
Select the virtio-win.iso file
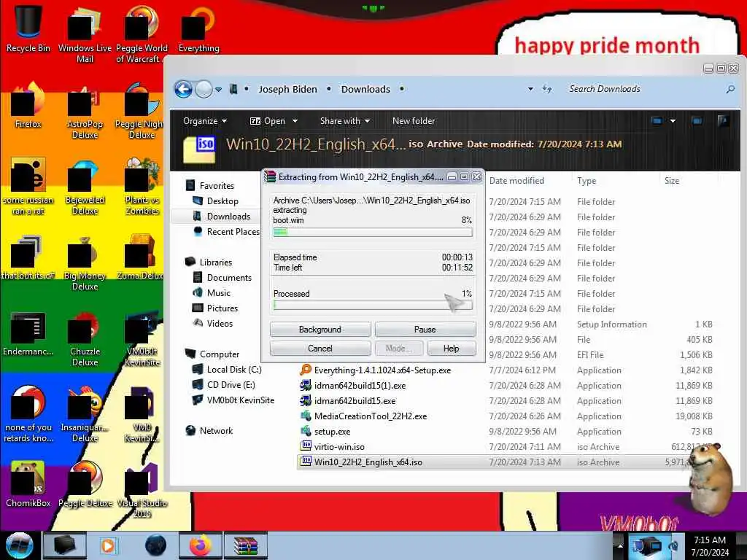[x=332, y=447]
